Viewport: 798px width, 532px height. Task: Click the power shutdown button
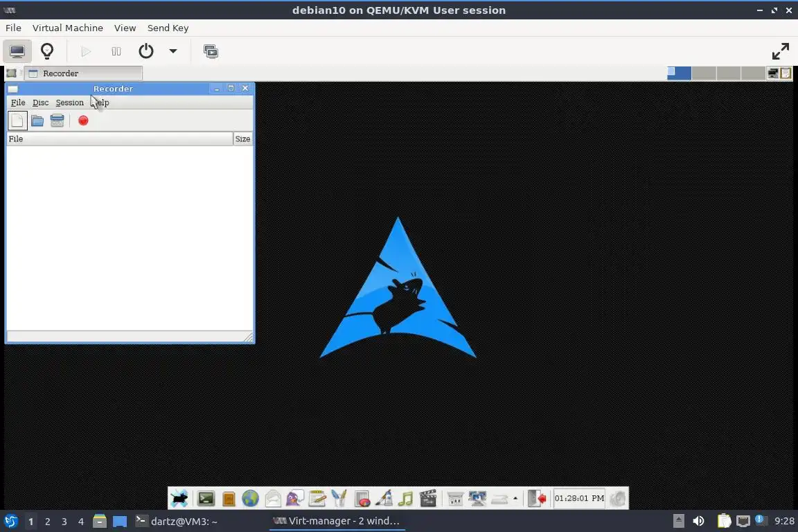(146, 51)
